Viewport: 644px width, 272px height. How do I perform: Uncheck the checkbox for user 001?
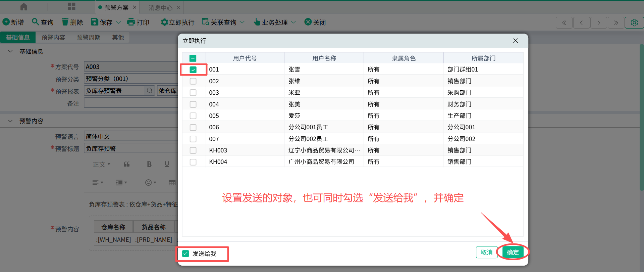click(x=193, y=70)
